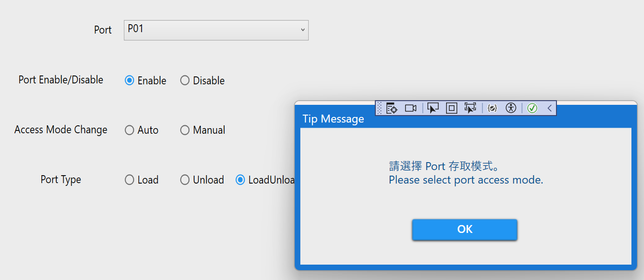Click the debug toolbar drag grip handle
This screenshot has height=280, width=644.
[379, 108]
